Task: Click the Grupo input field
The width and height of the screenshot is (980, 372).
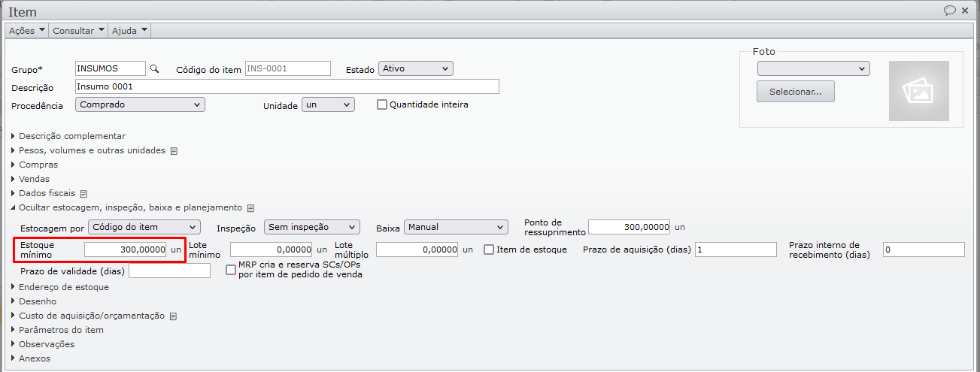Action: 111,68
